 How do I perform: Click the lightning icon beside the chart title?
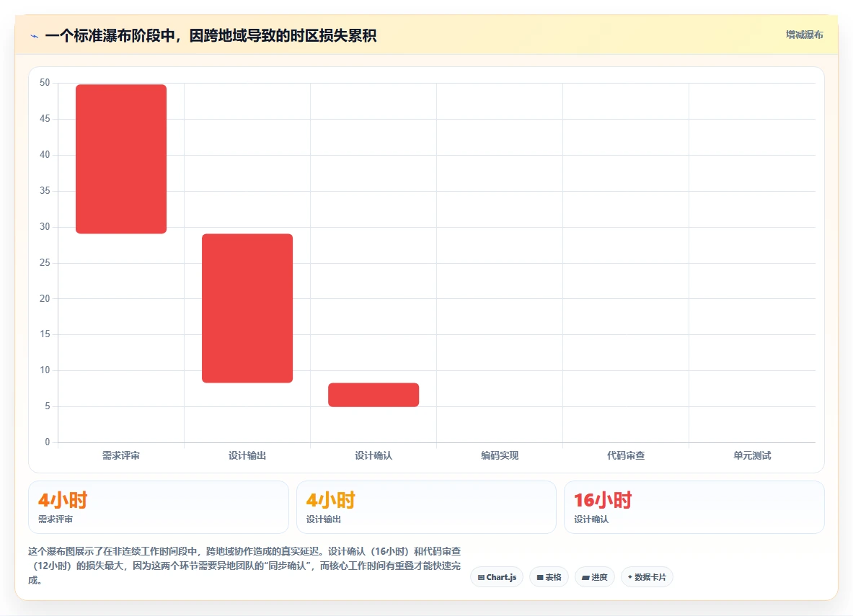click(35, 37)
